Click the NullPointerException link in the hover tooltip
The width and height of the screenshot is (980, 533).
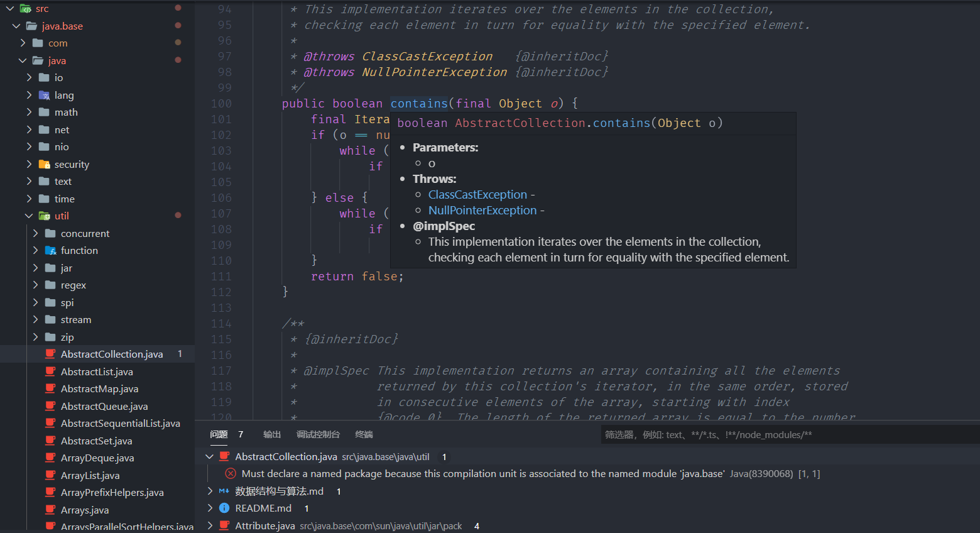point(482,210)
